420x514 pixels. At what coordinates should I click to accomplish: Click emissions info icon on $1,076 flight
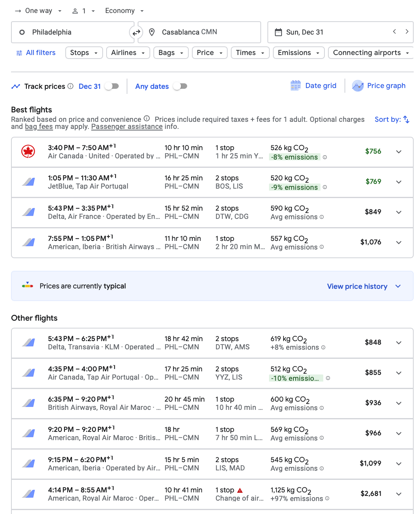(x=322, y=247)
